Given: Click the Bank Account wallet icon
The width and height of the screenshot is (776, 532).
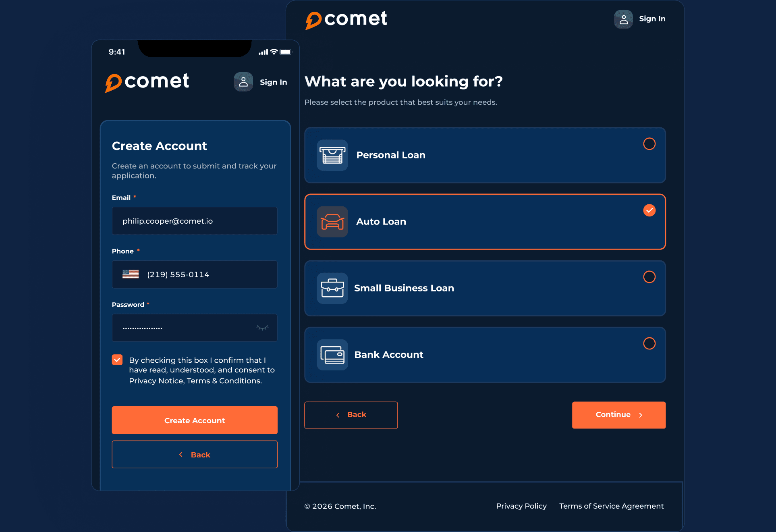Looking at the screenshot, I should point(332,355).
